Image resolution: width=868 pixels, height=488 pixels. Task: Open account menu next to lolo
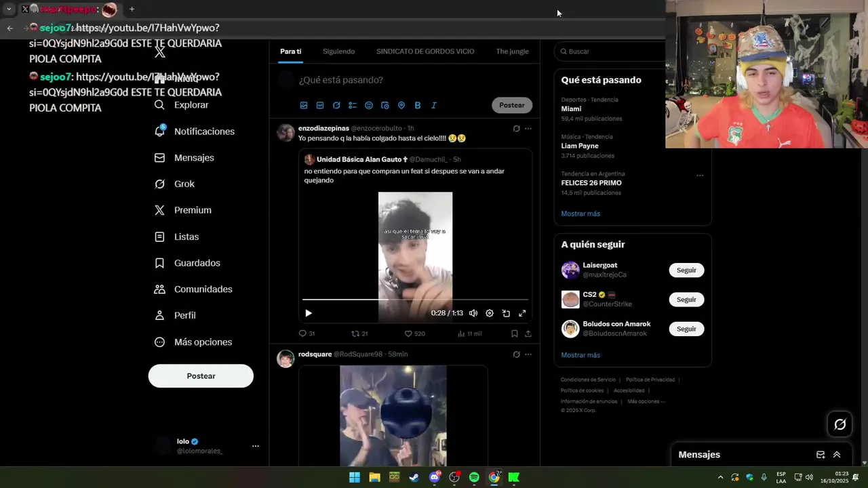[256, 446]
